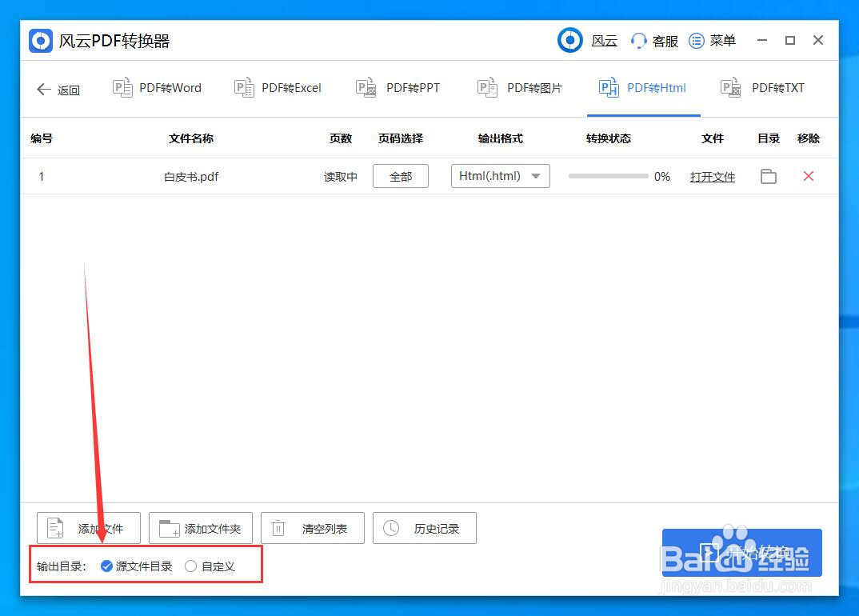Image resolution: width=859 pixels, height=616 pixels.
Task: Open the PDF转PPT conversion mode
Action: point(398,88)
